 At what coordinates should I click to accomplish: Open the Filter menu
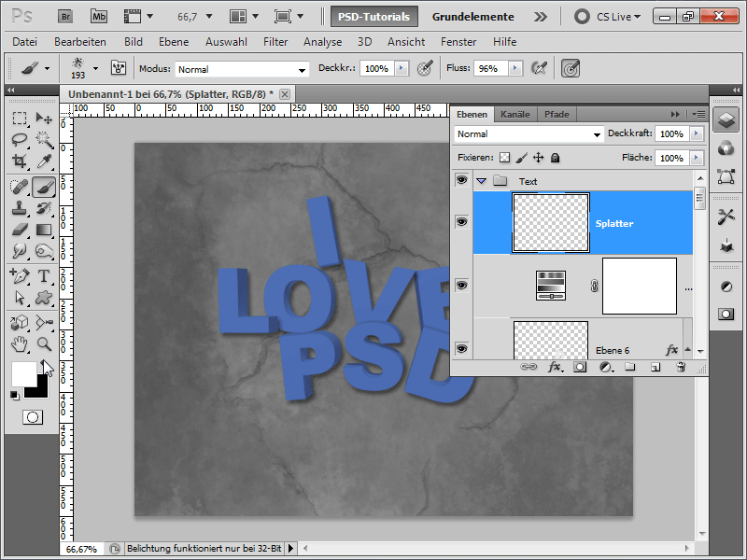[x=275, y=42]
